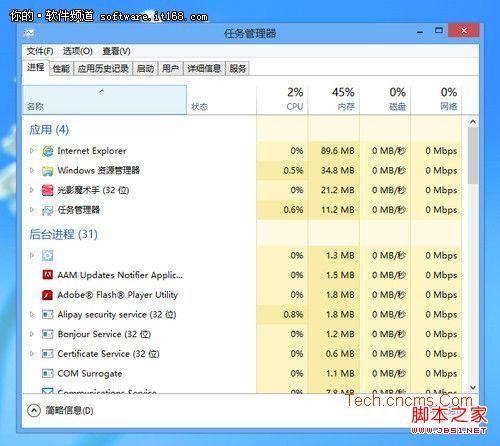
Task: Click the 34.8 MB memory value
Action: tap(337, 171)
